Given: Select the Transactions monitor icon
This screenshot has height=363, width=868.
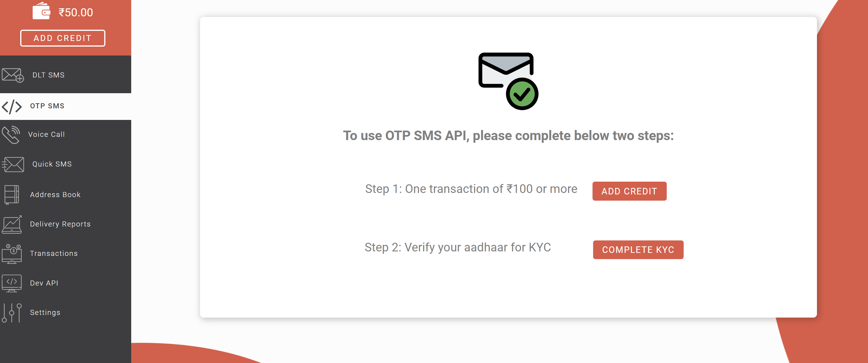Looking at the screenshot, I should (12, 253).
